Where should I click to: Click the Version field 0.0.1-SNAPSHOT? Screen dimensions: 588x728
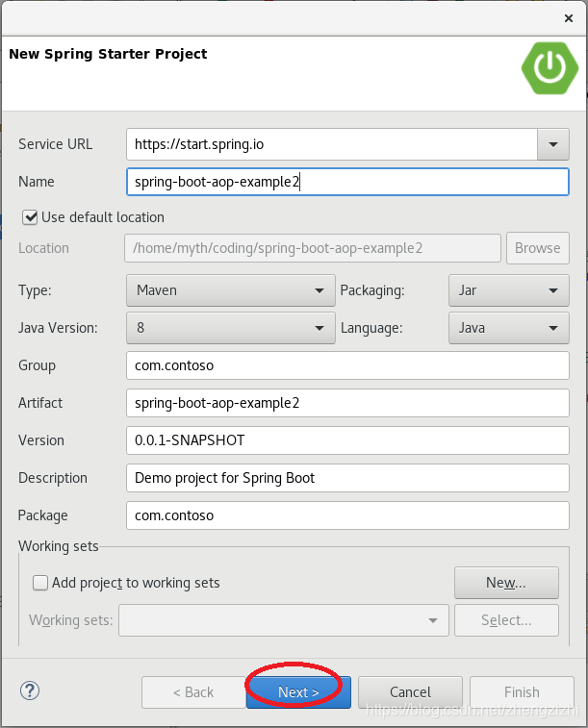tap(347, 440)
